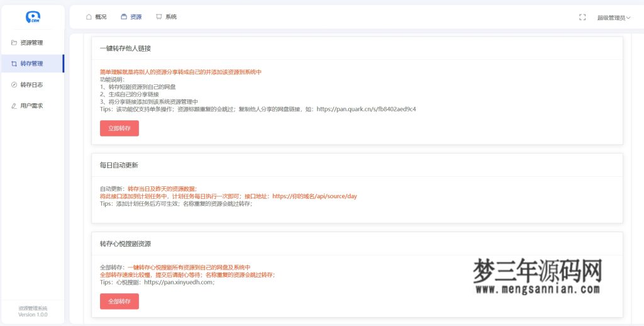Click the 全部转存 button
This screenshot has height=326, width=644.
point(119,301)
